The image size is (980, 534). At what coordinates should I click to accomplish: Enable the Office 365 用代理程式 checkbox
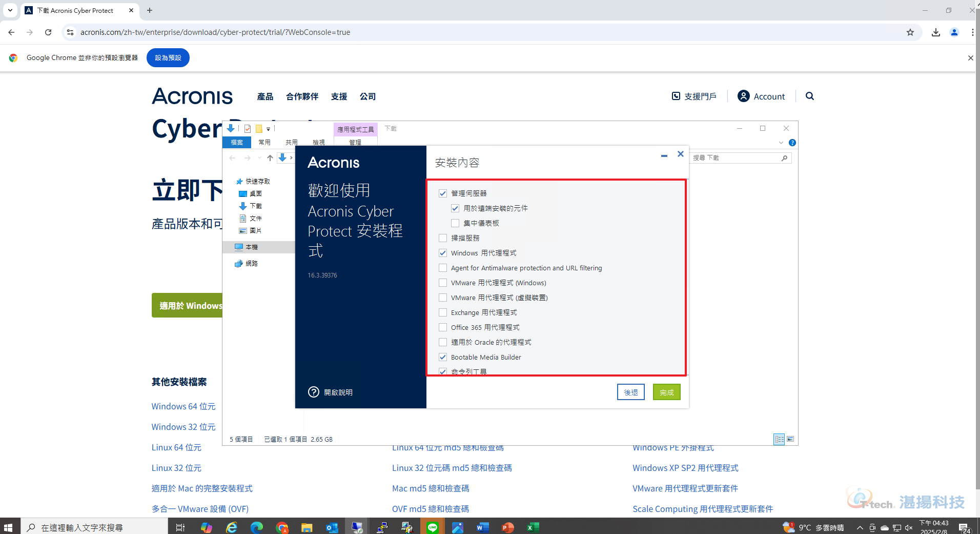pyautogui.click(x=443, y=327)
